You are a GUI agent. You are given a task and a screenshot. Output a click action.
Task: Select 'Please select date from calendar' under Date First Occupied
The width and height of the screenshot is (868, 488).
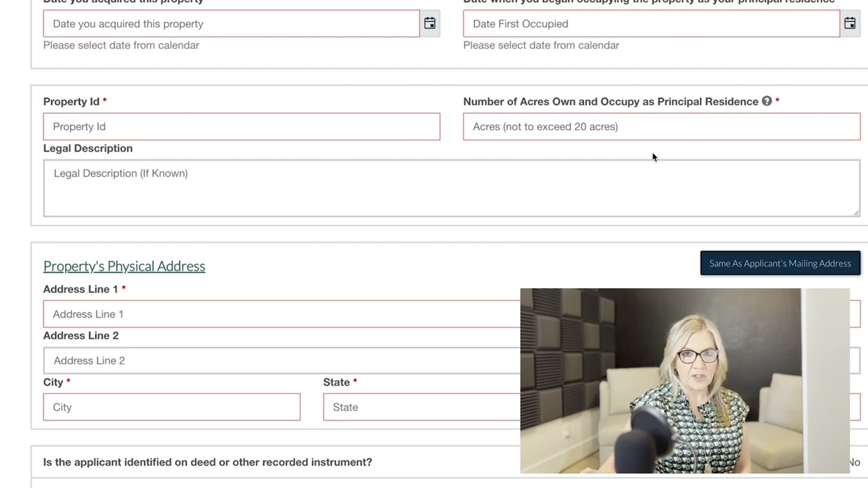(x=541, y=45)
